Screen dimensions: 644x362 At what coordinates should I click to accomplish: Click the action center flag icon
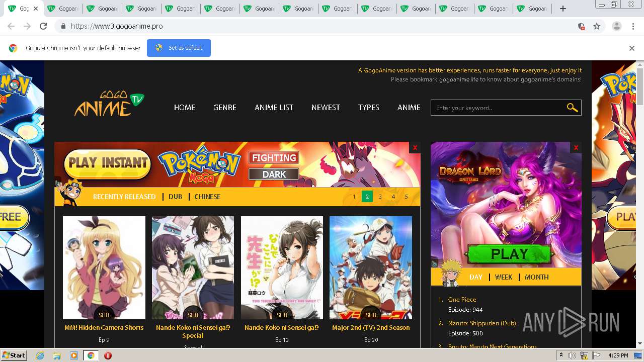click(596, 355)
